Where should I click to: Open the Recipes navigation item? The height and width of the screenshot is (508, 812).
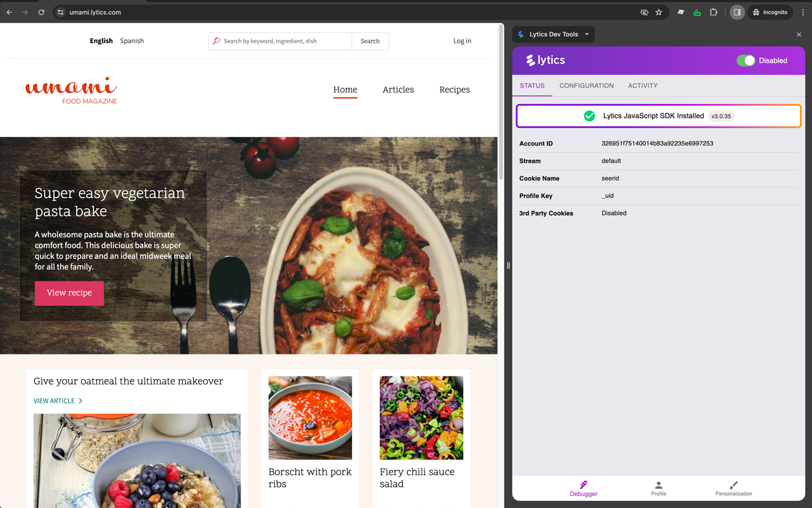pos(455,90)
